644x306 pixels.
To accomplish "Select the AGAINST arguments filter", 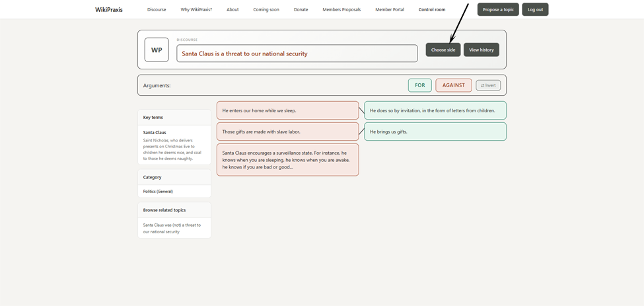I will (453, 85).
